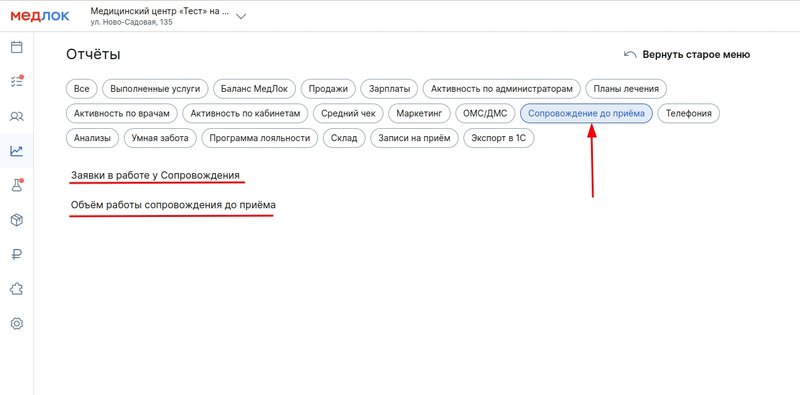Select the Планы лечения filter chip
Image resolution: width=800 pixels, height=395 pixels.
click(626, 89)
